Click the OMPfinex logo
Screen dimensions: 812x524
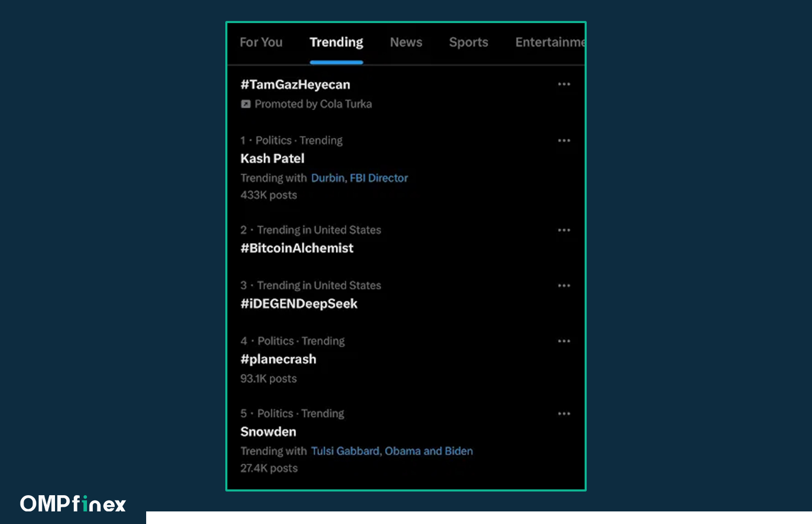click(73, 504)
